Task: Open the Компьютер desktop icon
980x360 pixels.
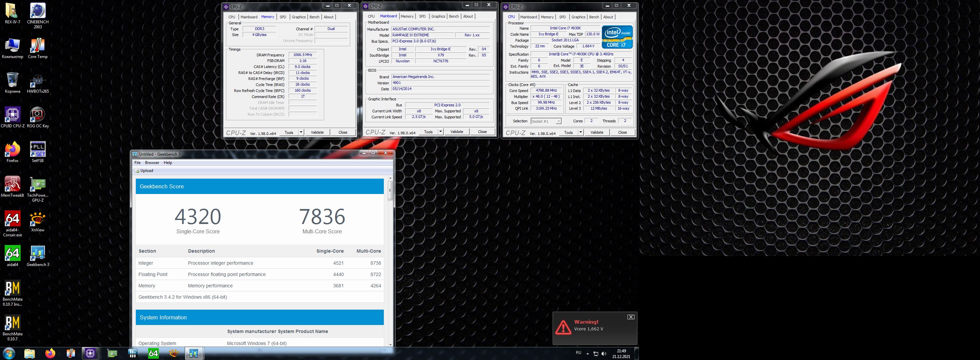Action: click(x=13, y=48)
